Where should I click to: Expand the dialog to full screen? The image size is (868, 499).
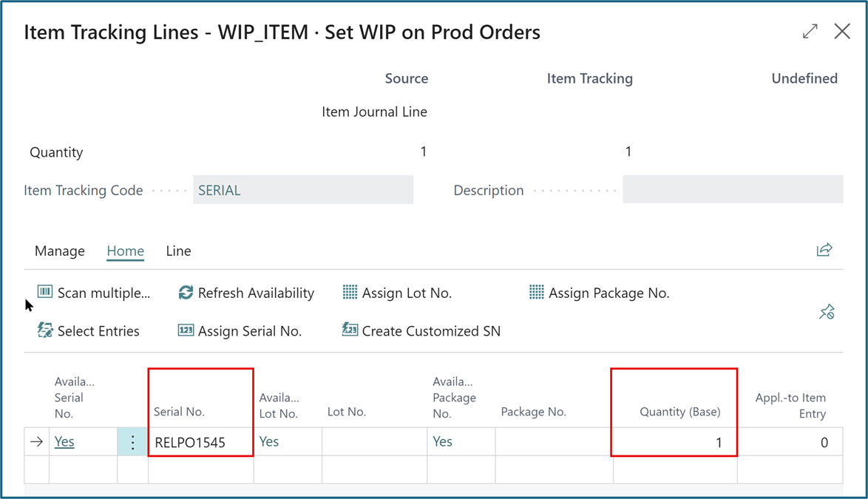(810, 31)
